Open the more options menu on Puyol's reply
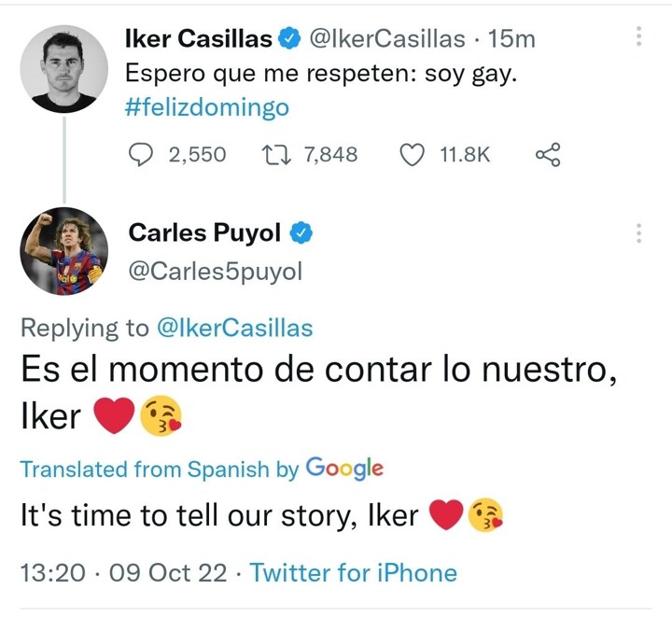This screenshot has height=617, width=672. click(x=639, y=232)
